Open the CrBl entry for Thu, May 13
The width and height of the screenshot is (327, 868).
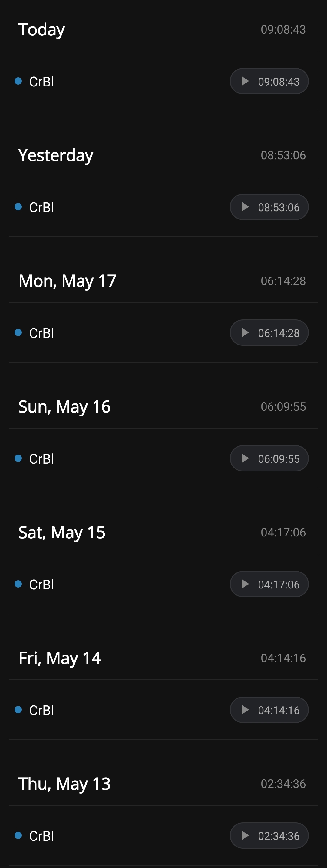pos(163,835)
